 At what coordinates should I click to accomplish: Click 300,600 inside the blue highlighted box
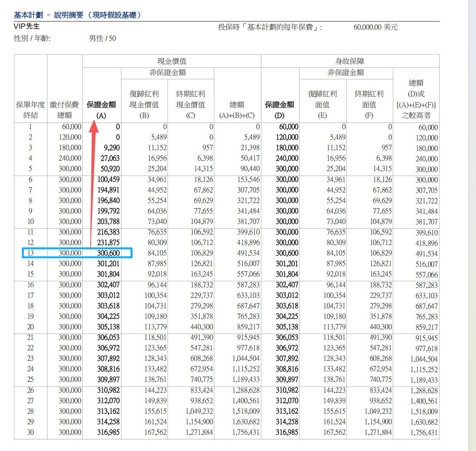(x=108, y=253)
